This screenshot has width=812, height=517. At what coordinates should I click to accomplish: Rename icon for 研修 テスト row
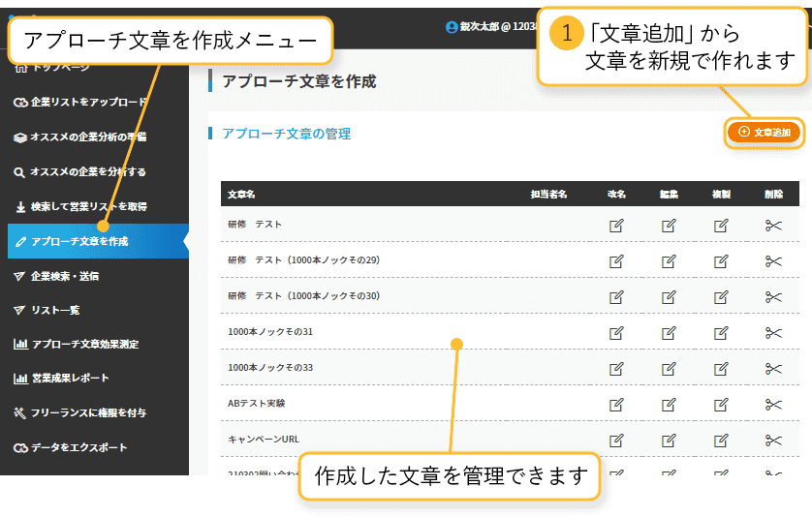point(616,226)
